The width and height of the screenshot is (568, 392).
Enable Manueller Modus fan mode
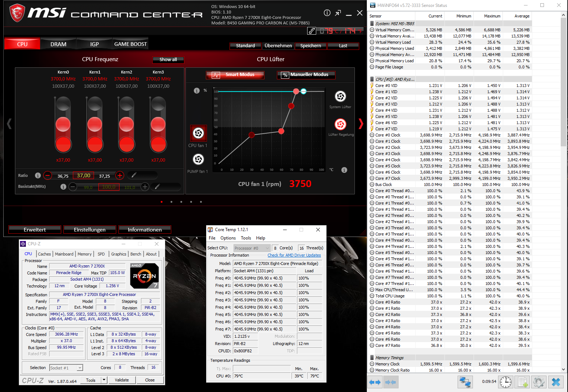tap(306, 75)
